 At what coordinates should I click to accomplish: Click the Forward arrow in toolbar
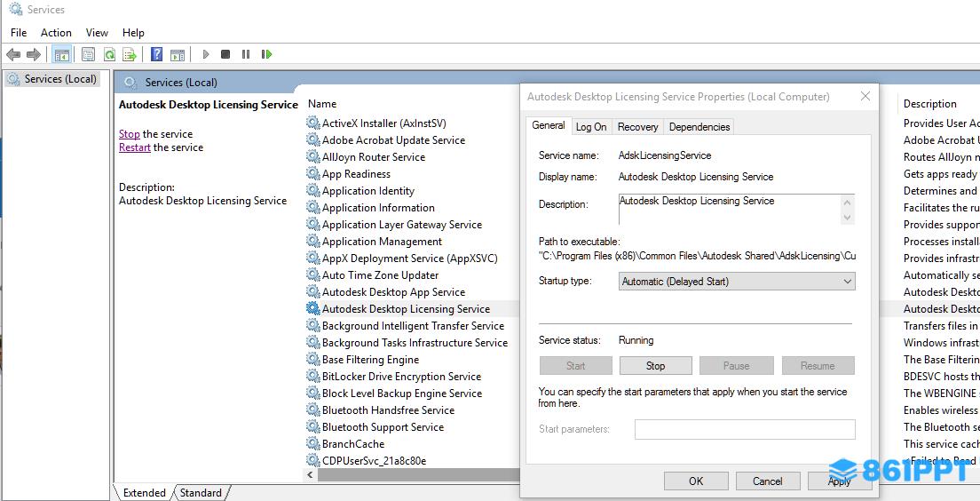coord(34,54)
